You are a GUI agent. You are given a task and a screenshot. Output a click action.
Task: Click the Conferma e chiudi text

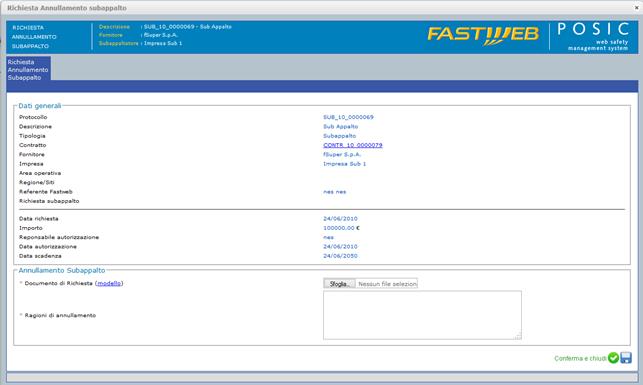[580, 358]
